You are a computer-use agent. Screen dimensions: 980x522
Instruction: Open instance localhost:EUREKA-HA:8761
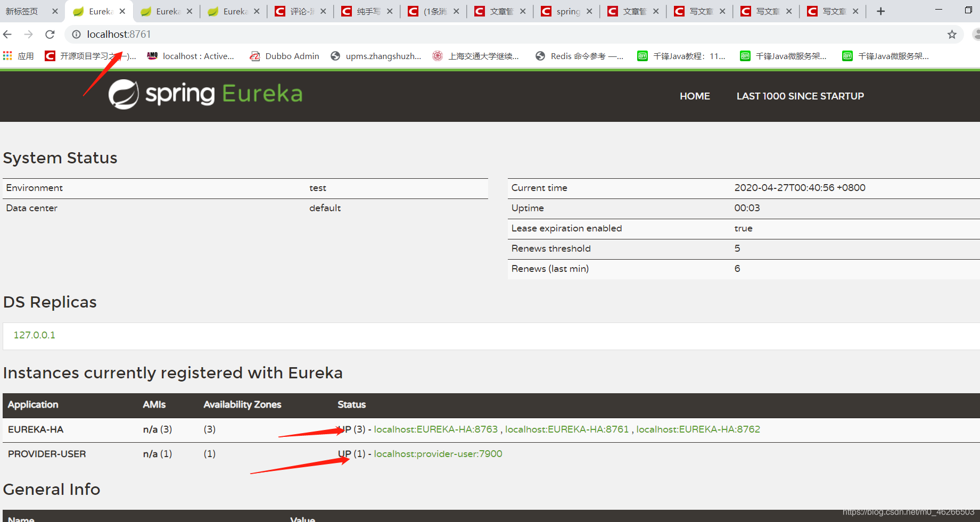(567, 429)
